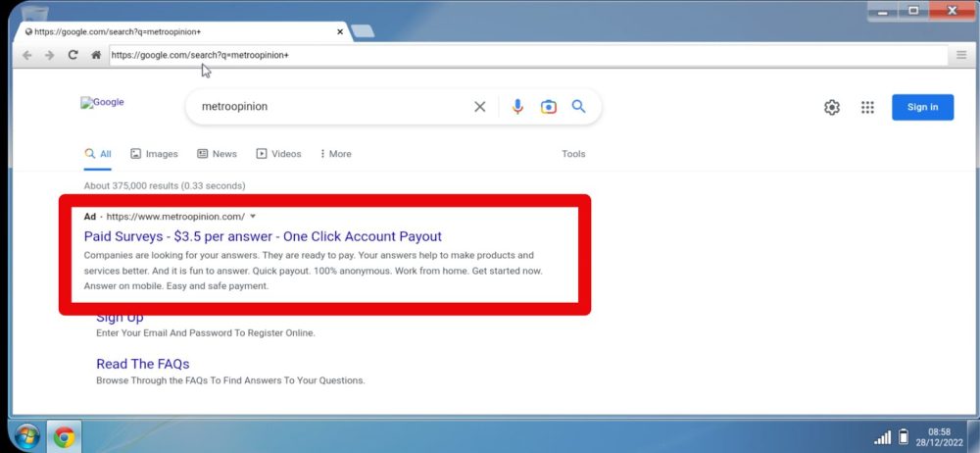Open the Windows Start menu orb
The height and width of the screenshot is (453, 980).
[26, 436]
